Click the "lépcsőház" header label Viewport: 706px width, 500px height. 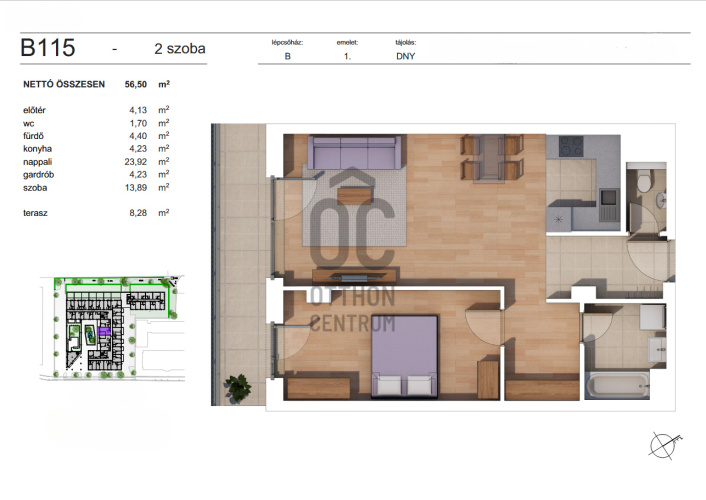[x=287, y=44]
